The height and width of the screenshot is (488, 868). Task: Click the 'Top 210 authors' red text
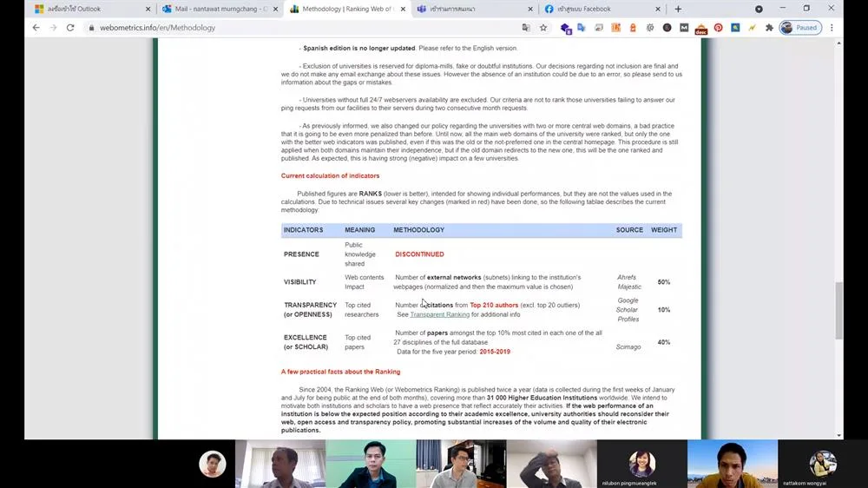(494, 305)
